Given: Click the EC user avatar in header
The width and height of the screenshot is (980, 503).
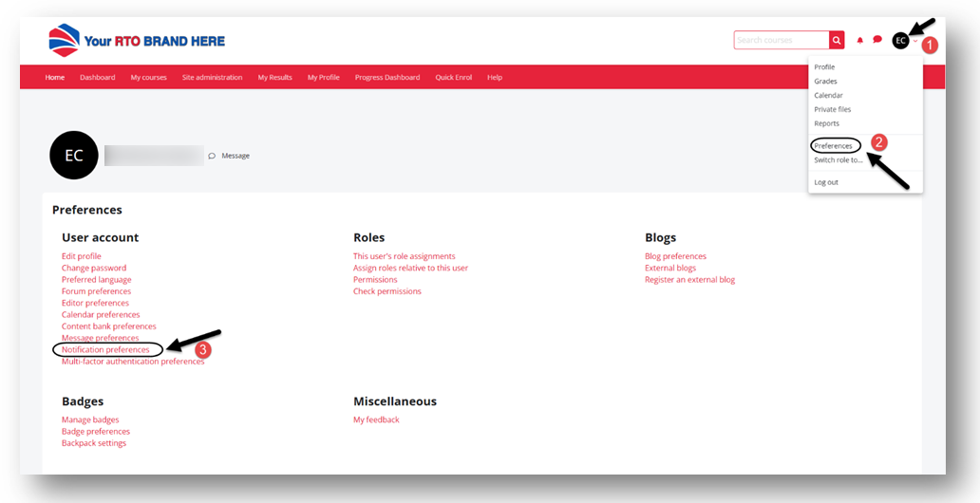Looking at the screenshot, I should 900,41.
